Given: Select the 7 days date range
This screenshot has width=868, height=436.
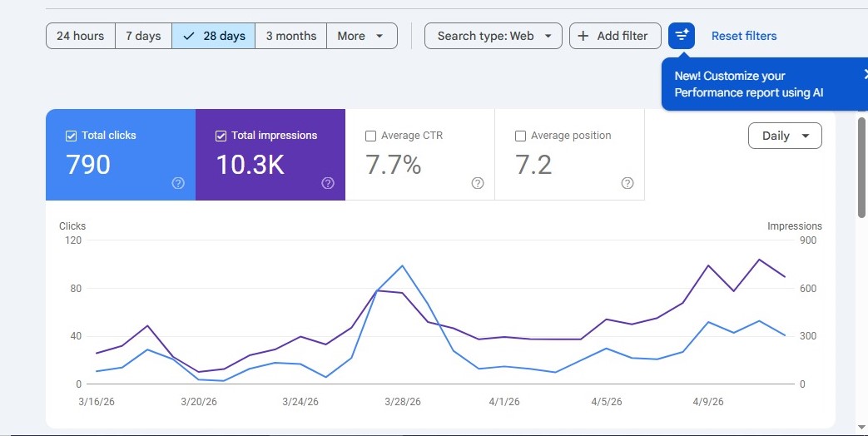Looking at the screenshot, I should [143, 36].
